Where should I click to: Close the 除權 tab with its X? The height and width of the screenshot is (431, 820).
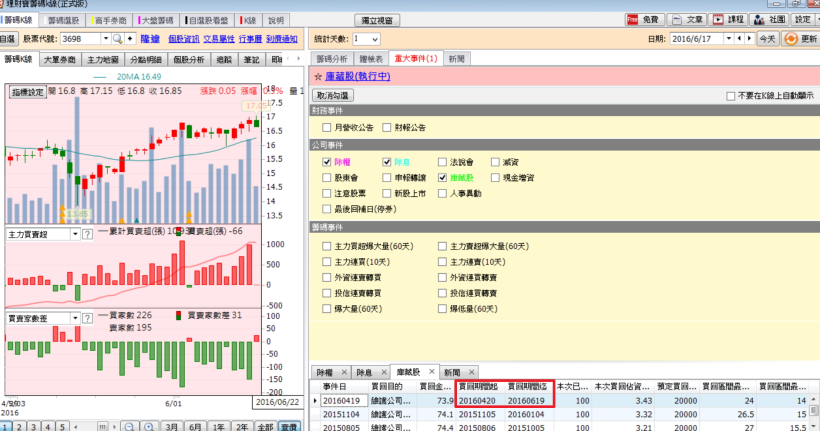(345, 371)
